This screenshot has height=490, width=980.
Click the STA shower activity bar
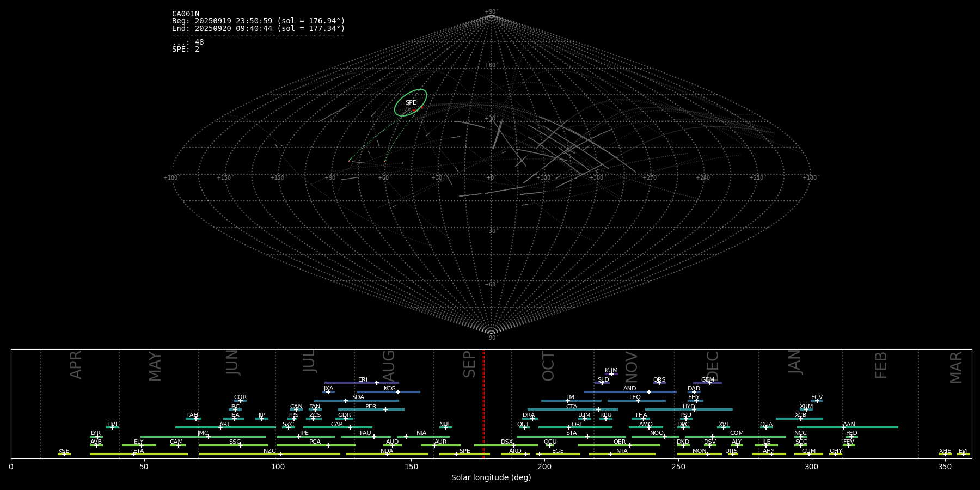click(x=571, y=437)
